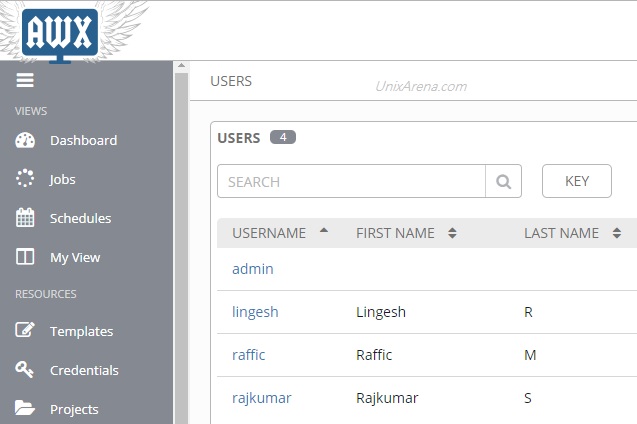Viewport: 637px width, 424px height.
Task: Open the admin user link
Action: [x=252, y=269]
